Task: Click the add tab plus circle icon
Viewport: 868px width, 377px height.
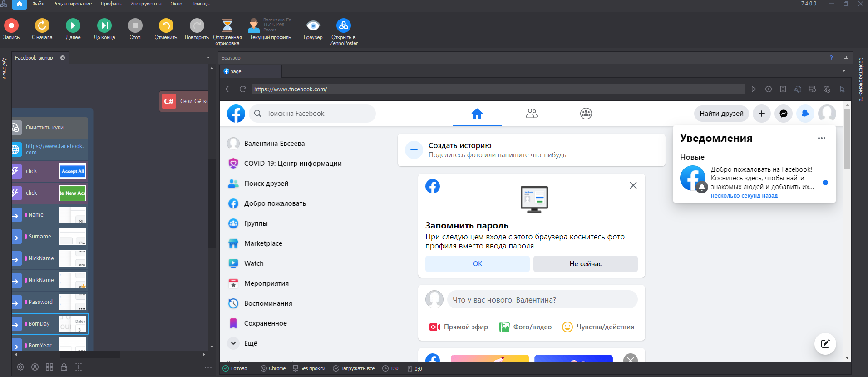Action: tap(769, 89)
